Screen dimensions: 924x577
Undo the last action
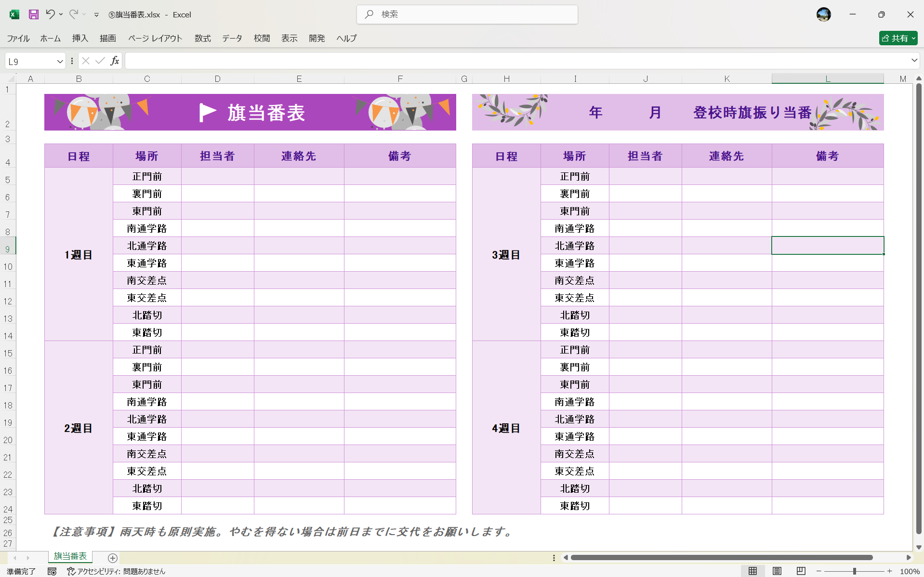(50, 14)
